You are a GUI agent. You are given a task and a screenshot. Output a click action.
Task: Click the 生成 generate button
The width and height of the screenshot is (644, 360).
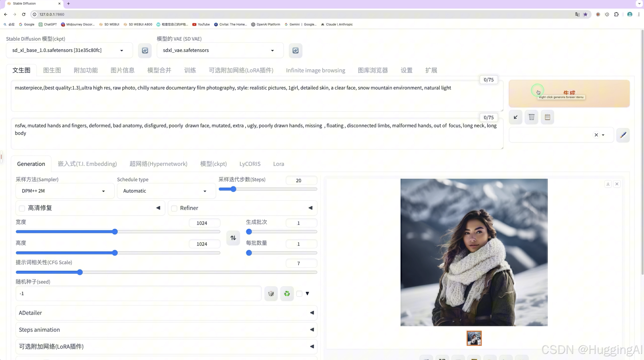pyautogui.click(x=569, y=94)
